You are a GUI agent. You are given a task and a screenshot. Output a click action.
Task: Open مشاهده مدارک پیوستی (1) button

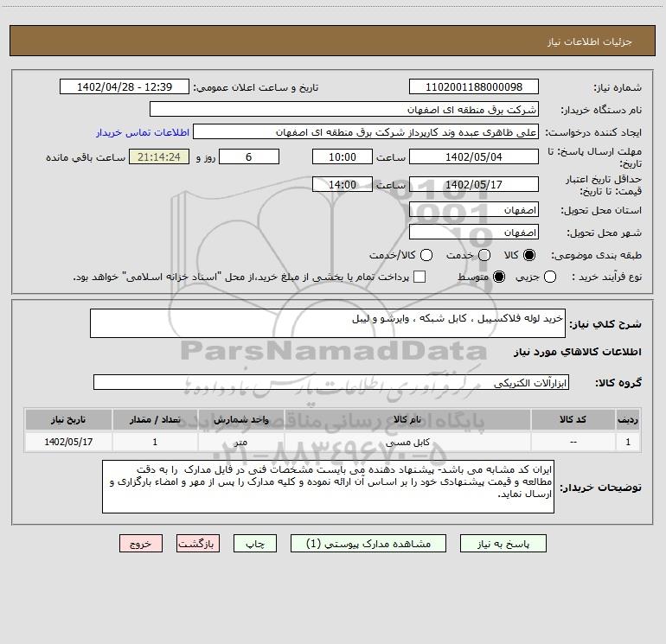point(368,544)
